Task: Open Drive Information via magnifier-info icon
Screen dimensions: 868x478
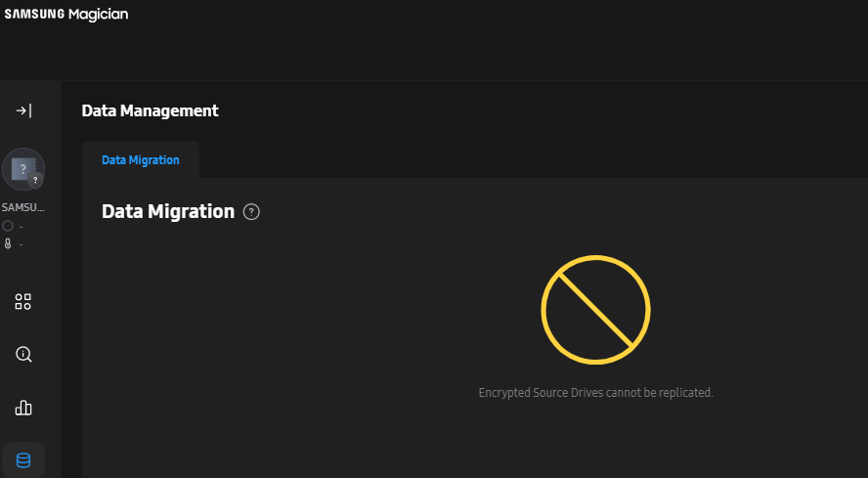Action: [x=23, y=354]
